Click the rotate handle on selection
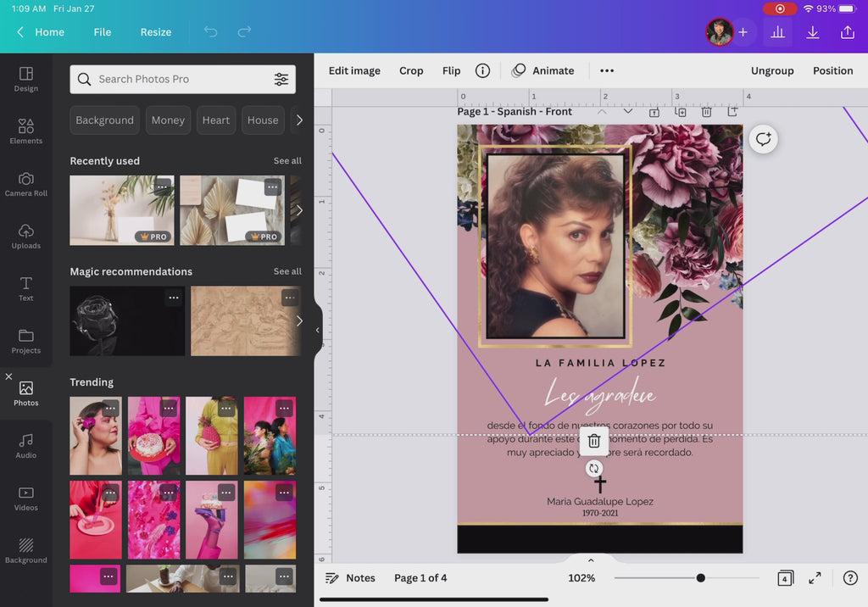The width and height of the screenshot is (868, 607). (x=594, y=469)
